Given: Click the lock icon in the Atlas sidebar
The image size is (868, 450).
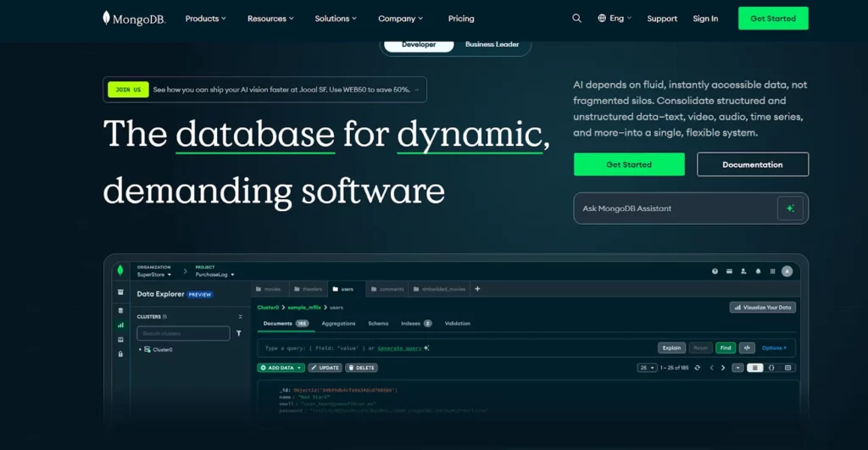Looking at the screenshot, I should [120, 354].
